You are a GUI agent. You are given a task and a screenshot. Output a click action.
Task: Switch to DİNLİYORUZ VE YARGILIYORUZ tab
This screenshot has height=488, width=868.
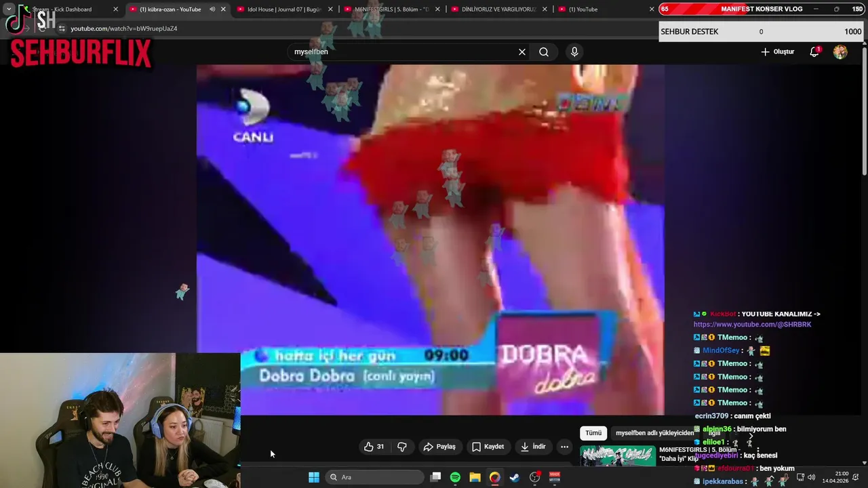tap(498, 9)
